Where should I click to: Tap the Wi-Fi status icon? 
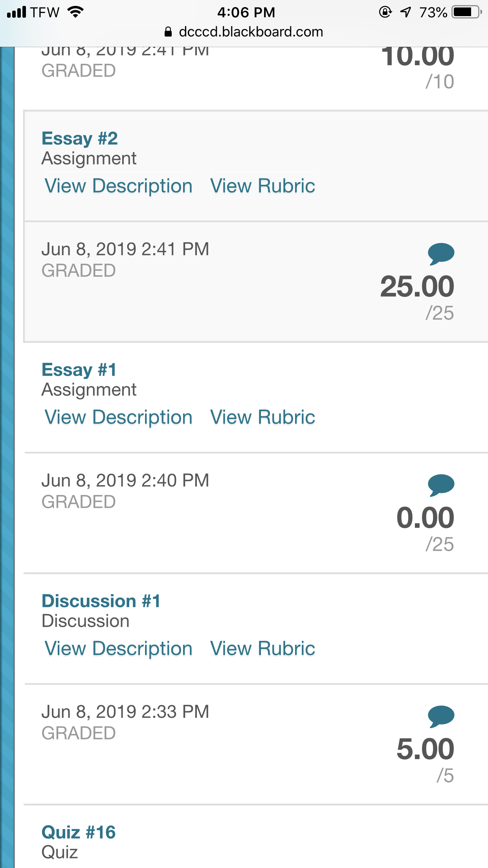(x=75, y=12)
